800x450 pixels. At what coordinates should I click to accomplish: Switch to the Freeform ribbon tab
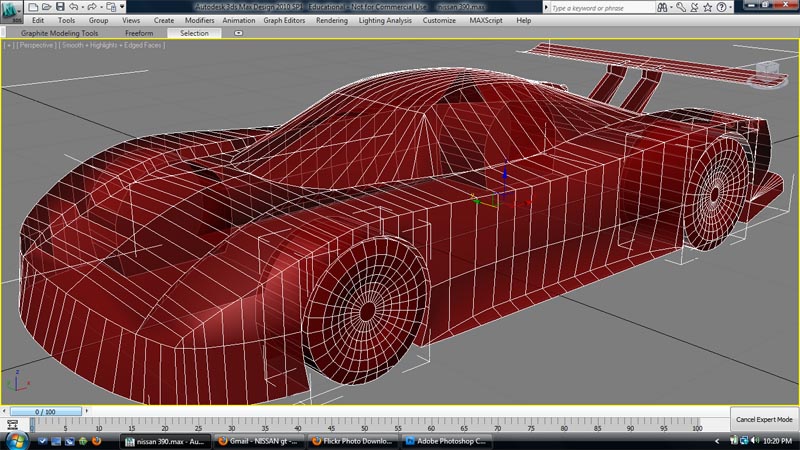pyautogui.click(x=139, y=33)
